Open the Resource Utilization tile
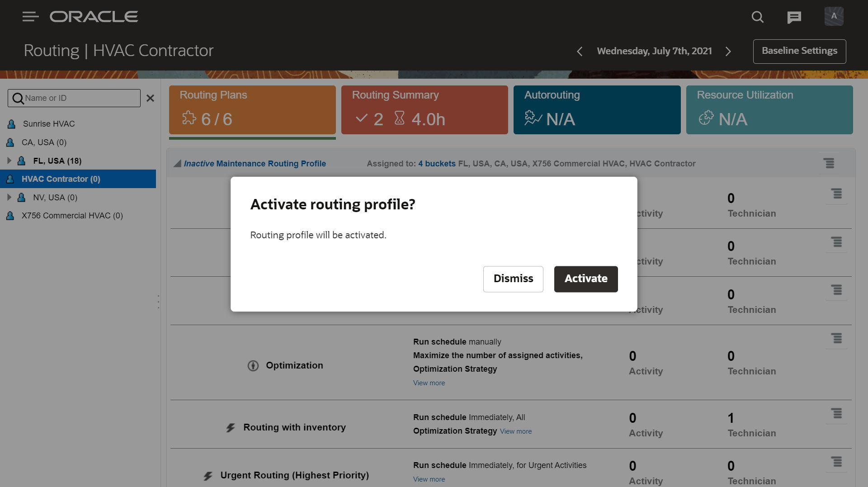This screenshot has height=487, width=868. click(769, 110)
